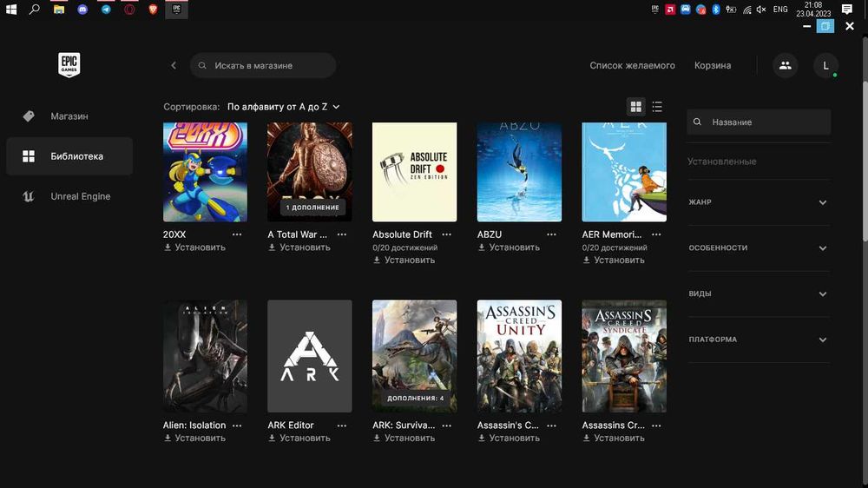
Task: Install ARK: Survival Evolved
Action: pyautogui.click(x=404, y=439)
